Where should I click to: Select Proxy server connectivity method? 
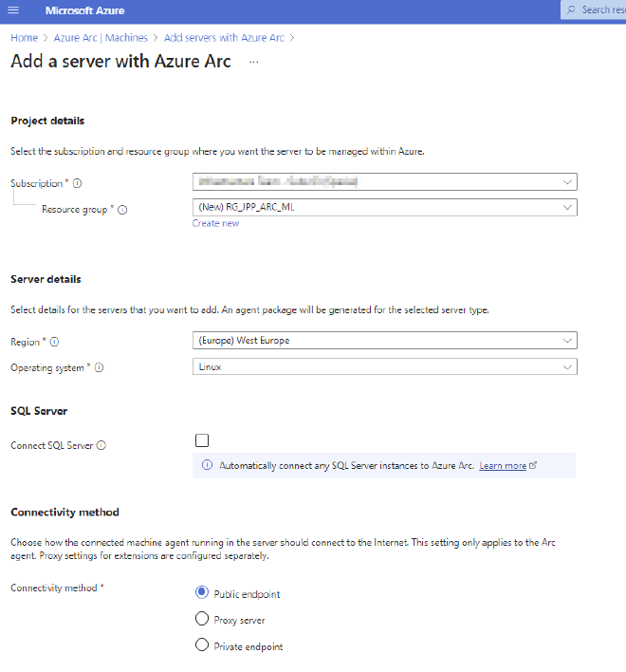coord(202,619)
